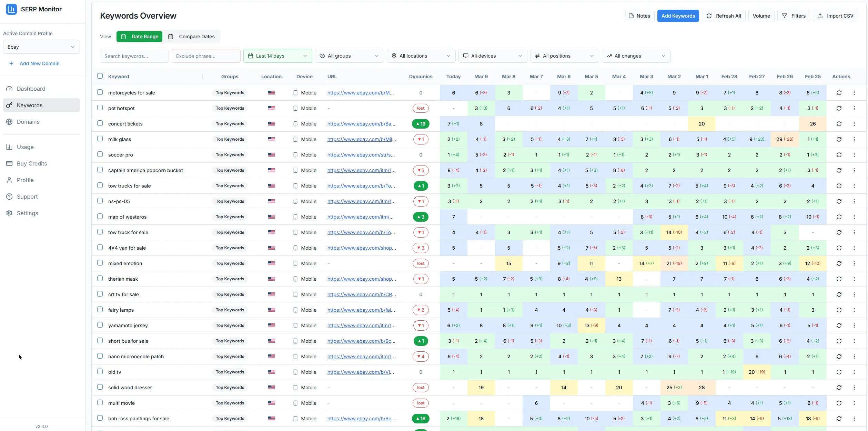
Task: Open the Dashboard from the sidebar
Action: click(x=31, y=89)
